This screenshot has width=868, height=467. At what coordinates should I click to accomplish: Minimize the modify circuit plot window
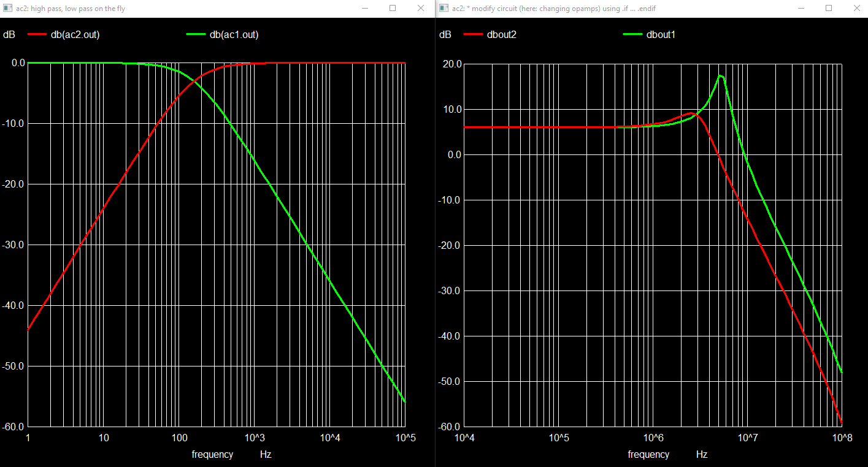801,9
